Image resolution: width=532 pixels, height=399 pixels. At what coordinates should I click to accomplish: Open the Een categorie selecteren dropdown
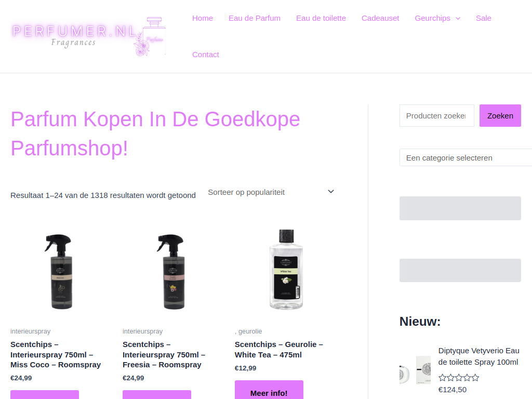click(465, 157)
